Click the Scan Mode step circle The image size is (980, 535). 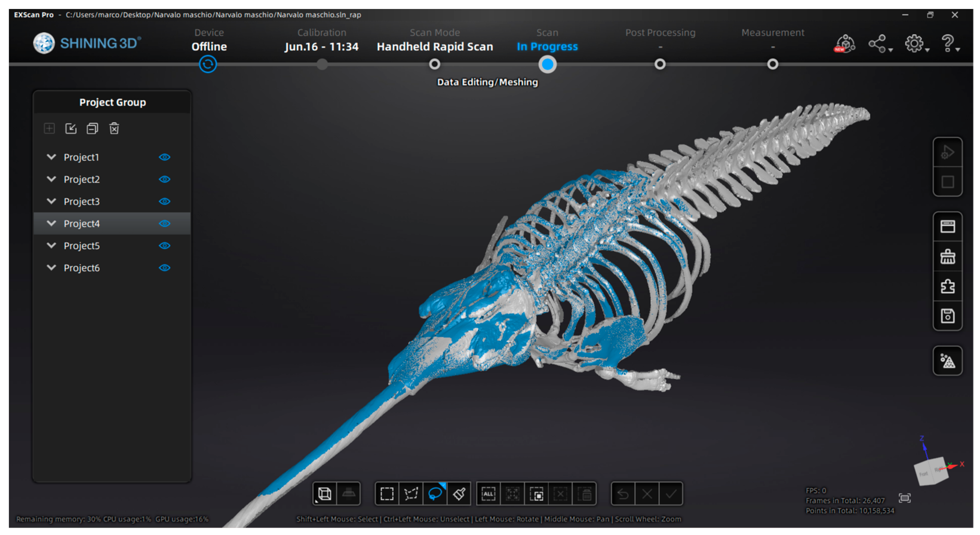434,64
